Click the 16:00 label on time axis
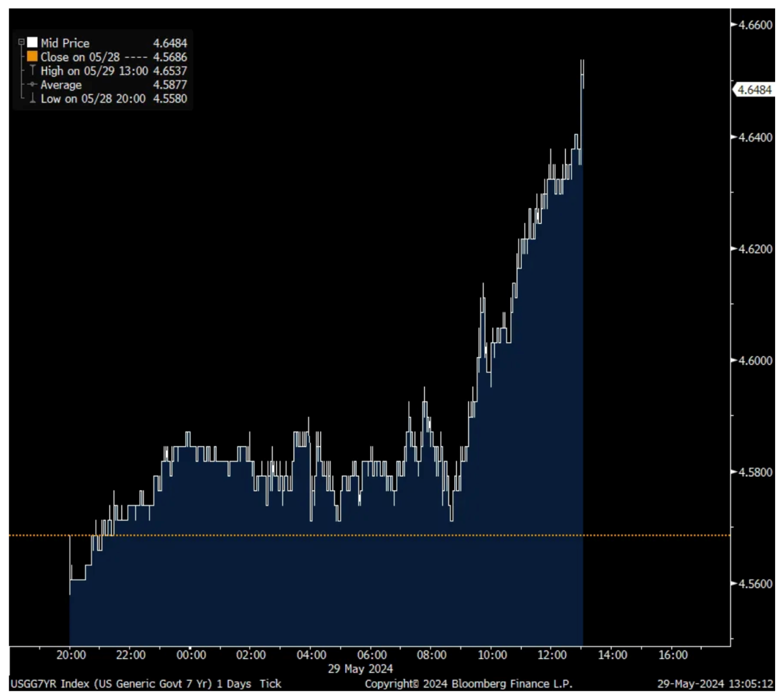The image size is (783, 700). pyautogui.click(x=673, y=655)
